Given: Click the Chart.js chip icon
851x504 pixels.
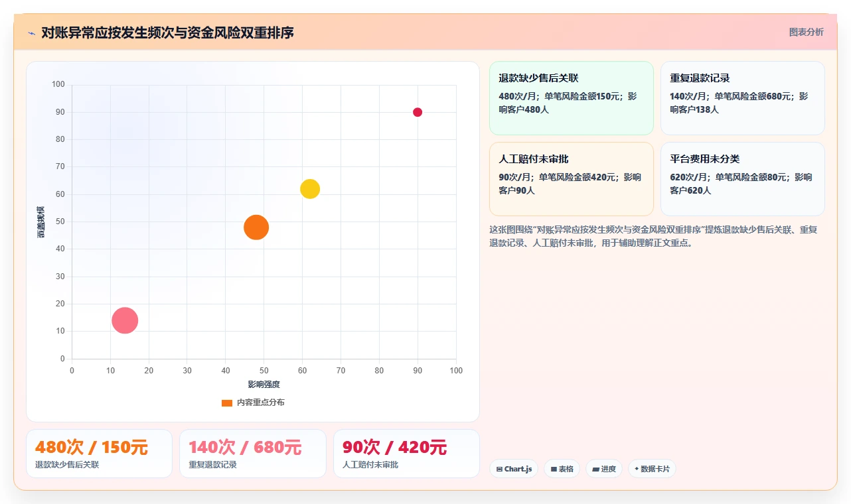Looking at the screenshot, I should point(499,469).
